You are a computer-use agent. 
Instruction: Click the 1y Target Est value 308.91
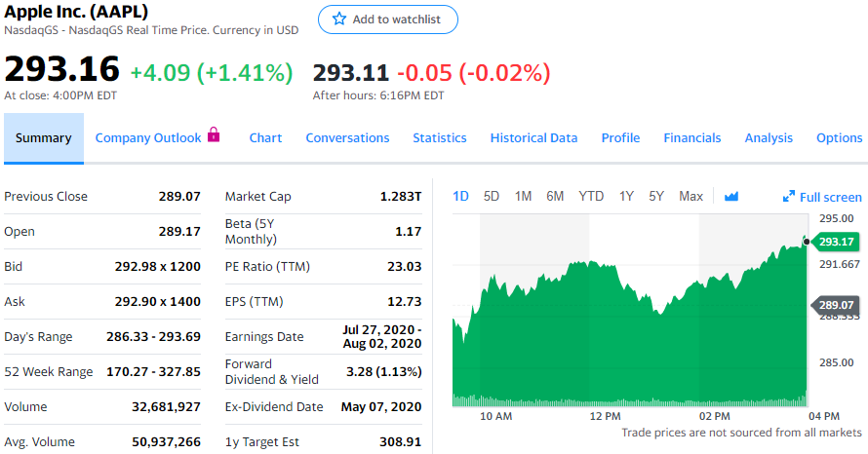click(400, 442)
